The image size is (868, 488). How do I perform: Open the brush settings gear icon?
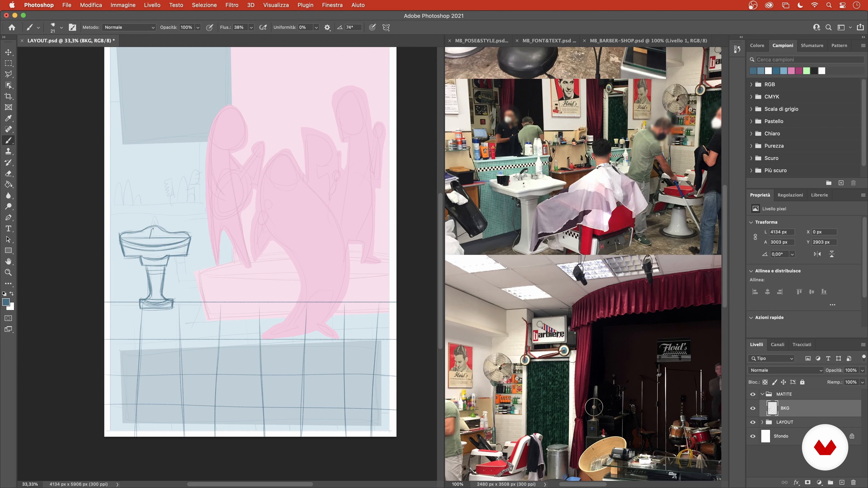point(327,27)
